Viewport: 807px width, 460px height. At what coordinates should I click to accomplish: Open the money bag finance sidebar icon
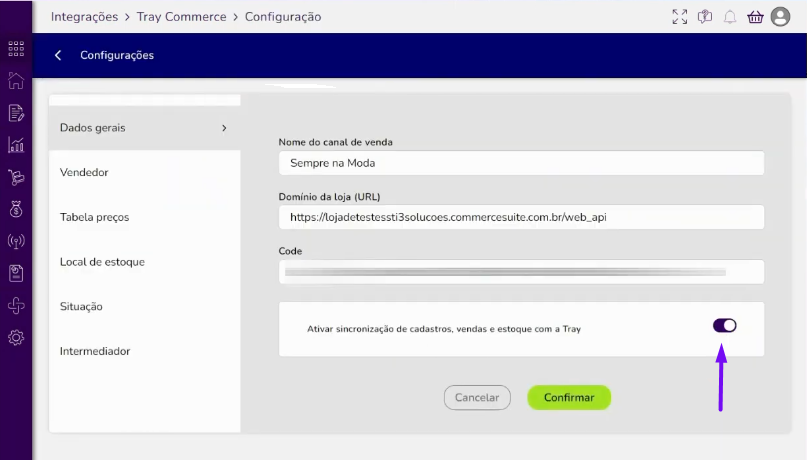pyautogui.click(x=16, y=209)
